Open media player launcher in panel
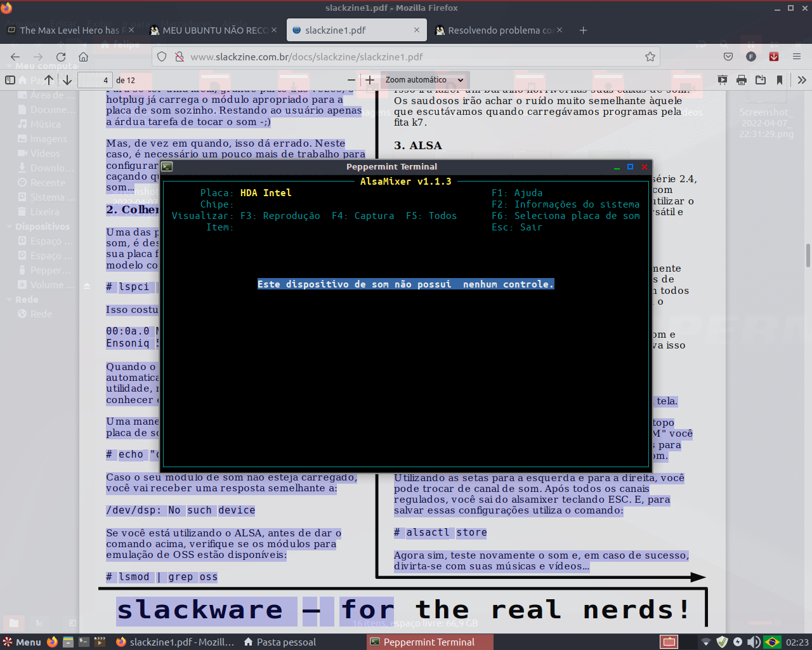The image size is (812, 650). coord(100,642)
